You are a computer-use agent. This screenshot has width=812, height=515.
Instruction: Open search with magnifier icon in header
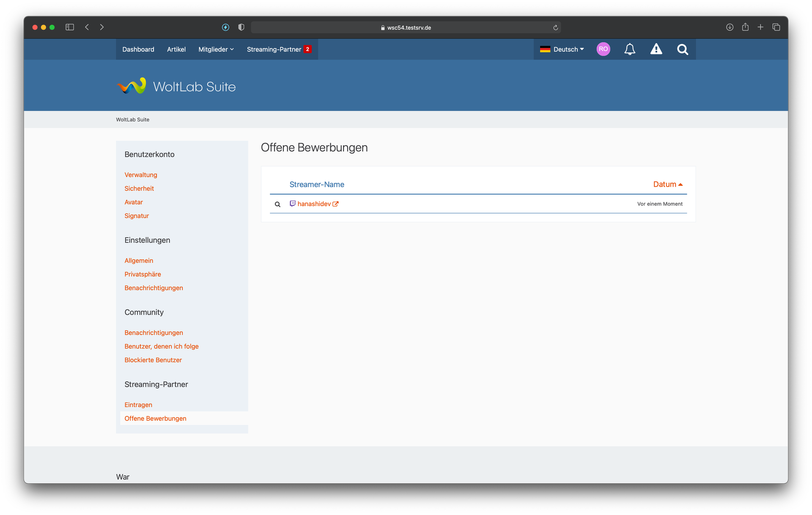click(x=682, y=50)
